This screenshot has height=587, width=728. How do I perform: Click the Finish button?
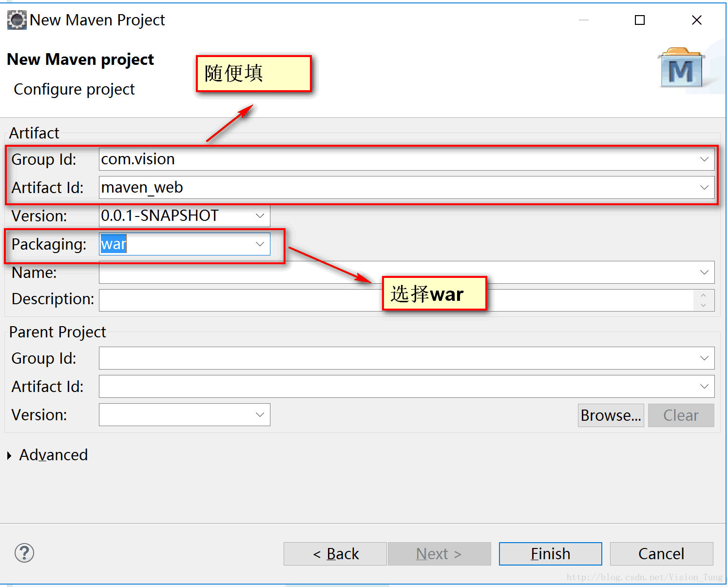click(551, 554)
